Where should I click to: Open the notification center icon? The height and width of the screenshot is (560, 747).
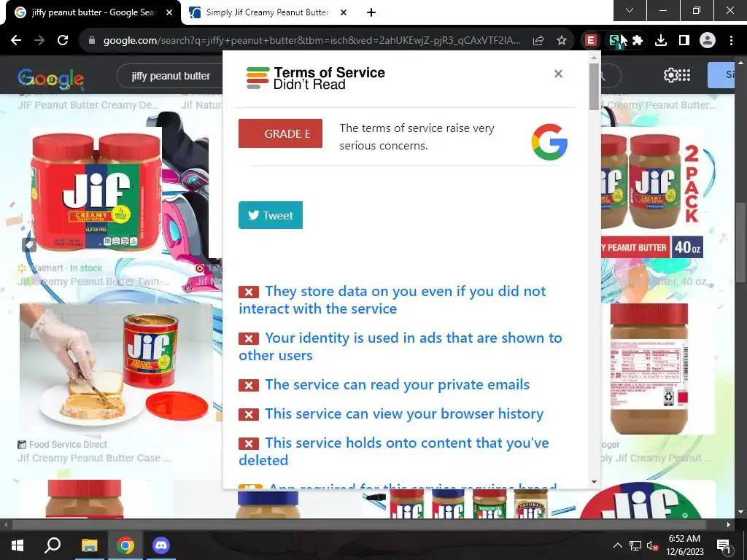click(724, 545)
